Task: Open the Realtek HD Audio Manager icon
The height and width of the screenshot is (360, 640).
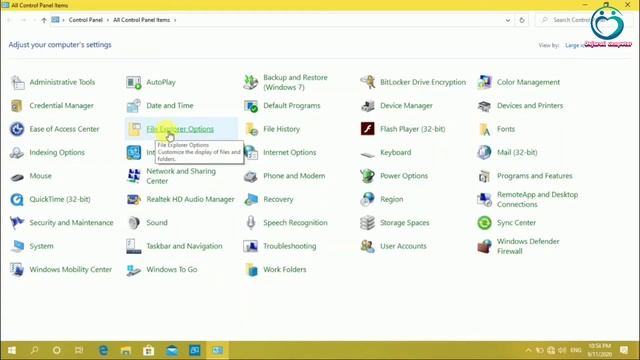Action: (x=133, y=199)
